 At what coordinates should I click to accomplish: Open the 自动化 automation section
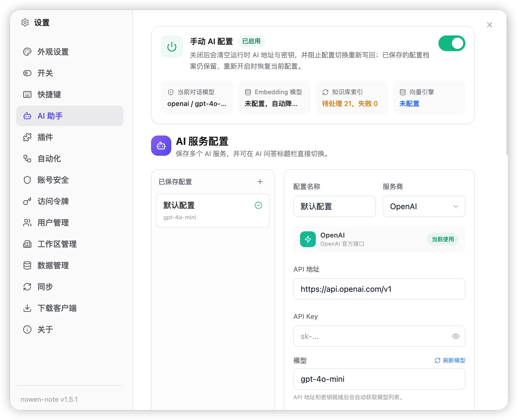click(x=69, y=159)
